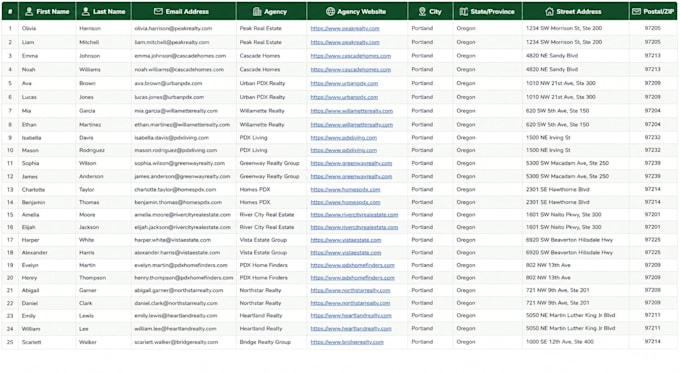Open Benjamin Thomas' homespdx.com link
The height and width of the screenshot is (373, 680).
pos(346,202)
